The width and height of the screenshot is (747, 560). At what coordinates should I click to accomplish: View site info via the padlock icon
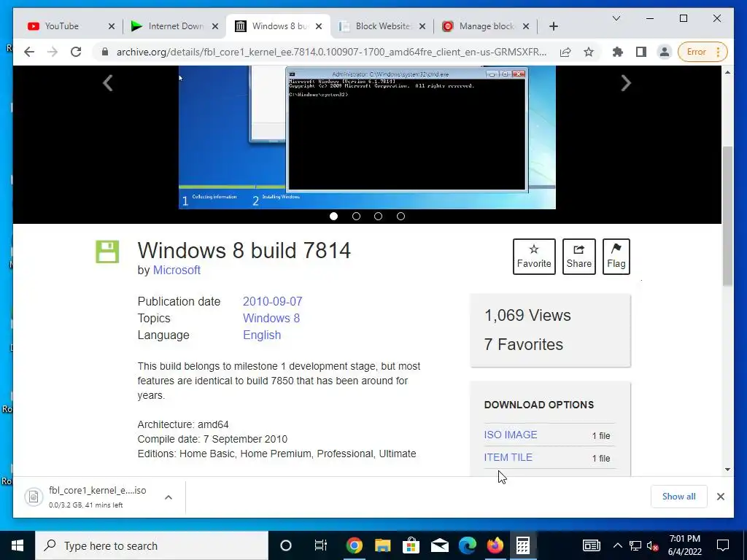point(105,52)
